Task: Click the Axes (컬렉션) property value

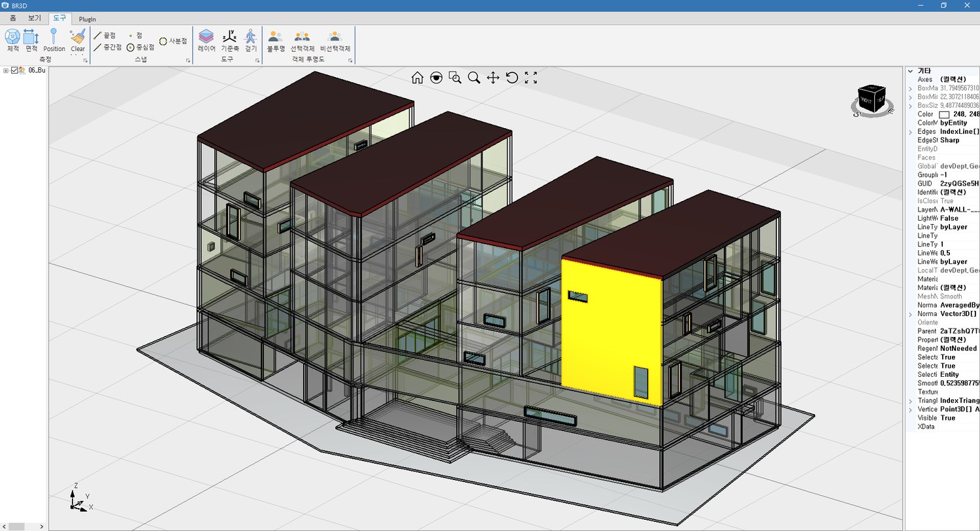Action: tap(953, 80)
